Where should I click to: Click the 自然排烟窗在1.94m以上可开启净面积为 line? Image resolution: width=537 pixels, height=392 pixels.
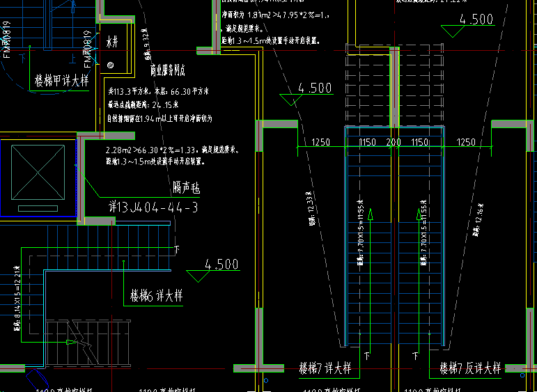[159, 119]
